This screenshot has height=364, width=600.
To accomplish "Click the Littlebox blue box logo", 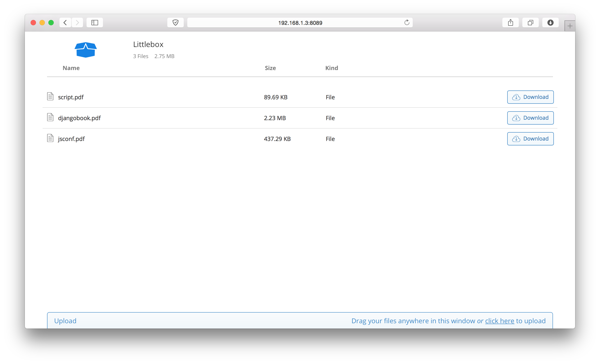I will point(85,50).
